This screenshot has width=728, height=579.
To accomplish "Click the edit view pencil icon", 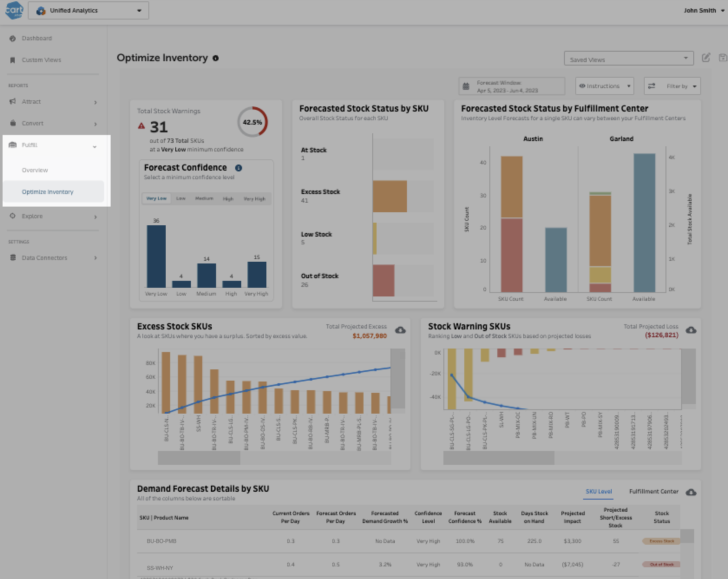I will coord(706,57).
